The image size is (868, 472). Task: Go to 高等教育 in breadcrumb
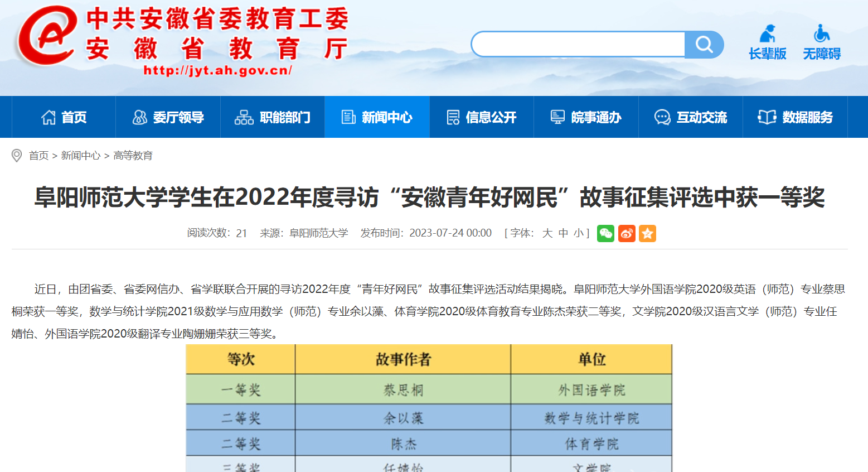pyautogui.click(x=133, y=156)
